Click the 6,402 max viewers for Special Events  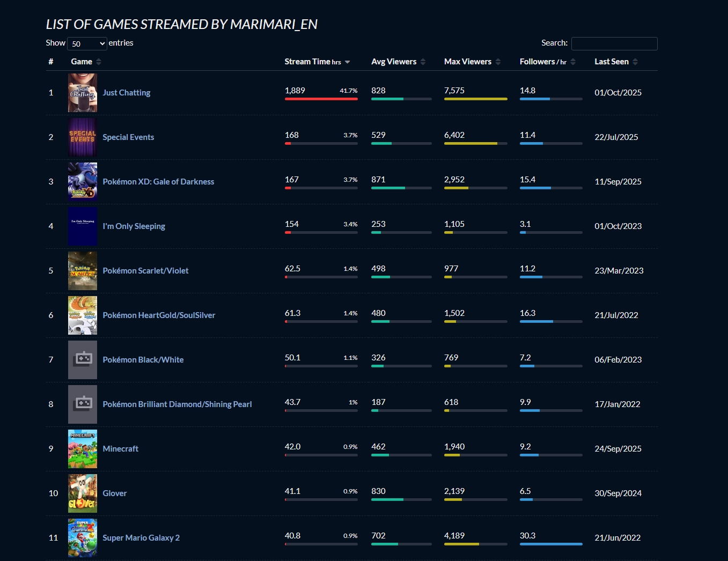pos(454,135)
